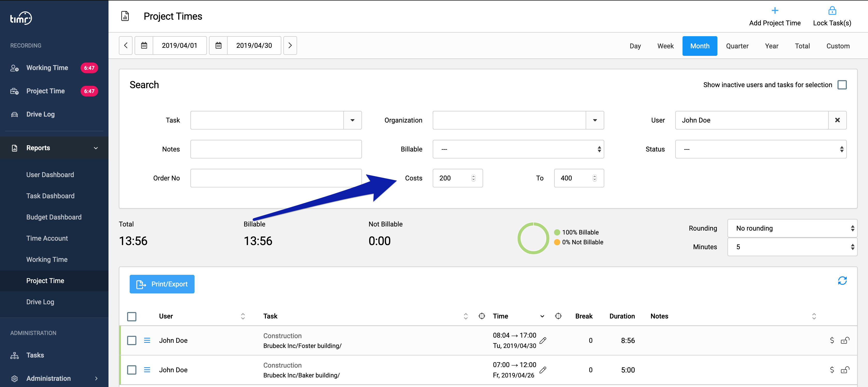Switch to the Quarter view

pyautogui.click(x=737, y=46)
